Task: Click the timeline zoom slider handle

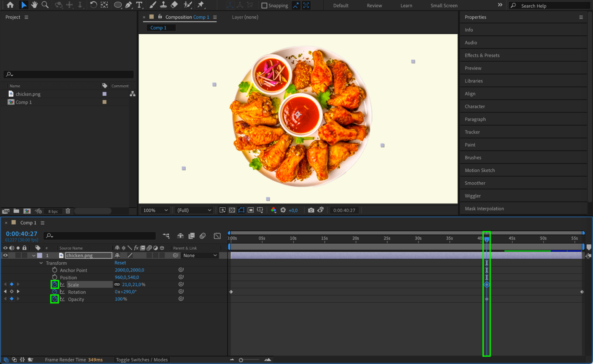Action: click(241, 360)
